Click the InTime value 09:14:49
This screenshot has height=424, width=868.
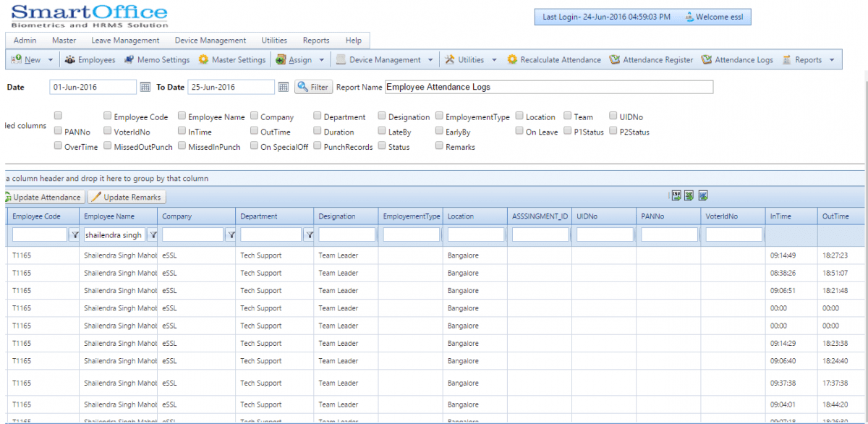(x=783, y=255)
